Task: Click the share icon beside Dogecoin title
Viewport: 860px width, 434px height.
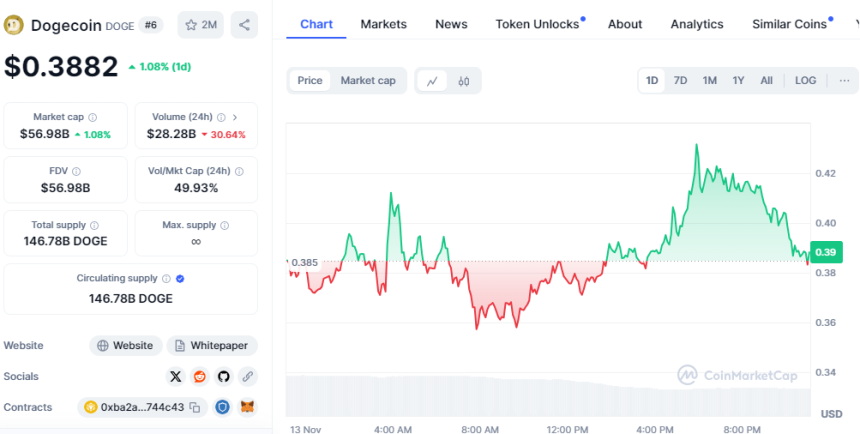Action: [244, 25]
